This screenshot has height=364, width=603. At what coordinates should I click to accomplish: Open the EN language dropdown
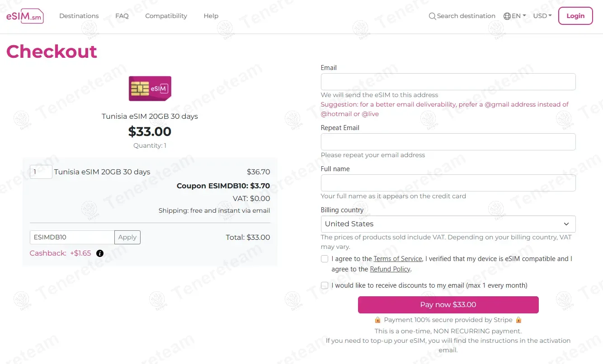coord(518,16)
